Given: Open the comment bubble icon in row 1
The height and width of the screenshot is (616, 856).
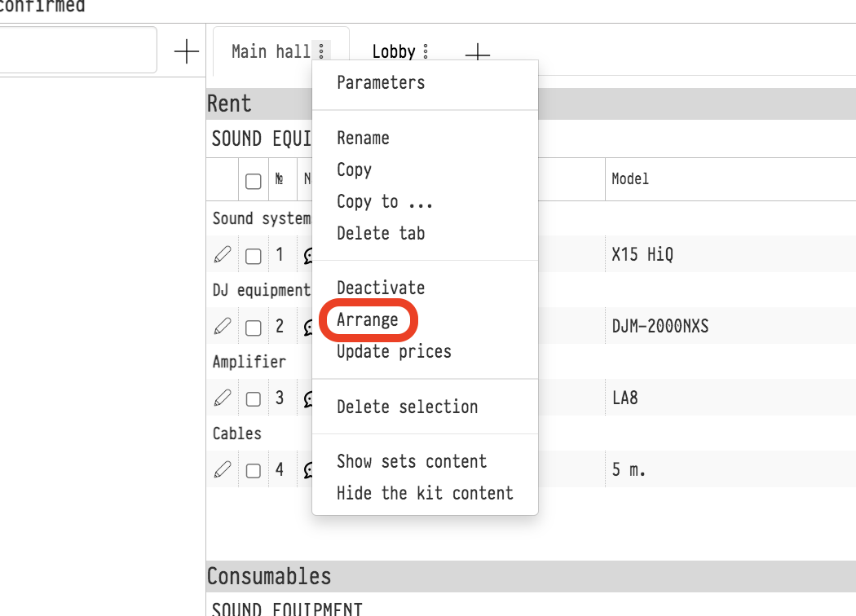Looking at the screenshot, I should click(x=309, y=256).
